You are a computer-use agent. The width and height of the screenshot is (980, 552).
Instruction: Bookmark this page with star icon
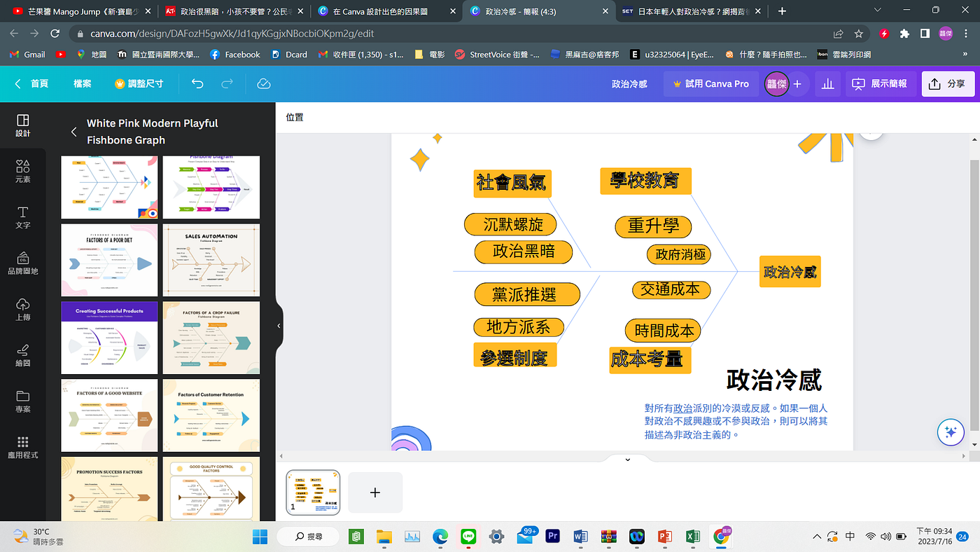click(858, 33)
